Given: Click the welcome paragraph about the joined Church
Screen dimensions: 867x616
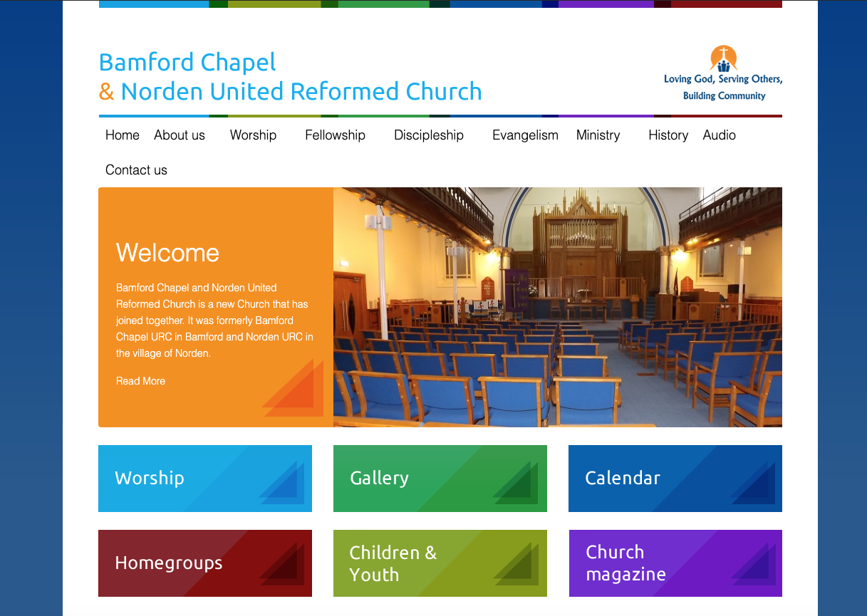Looking at the screenshot, I should click(x=215, y=320).
